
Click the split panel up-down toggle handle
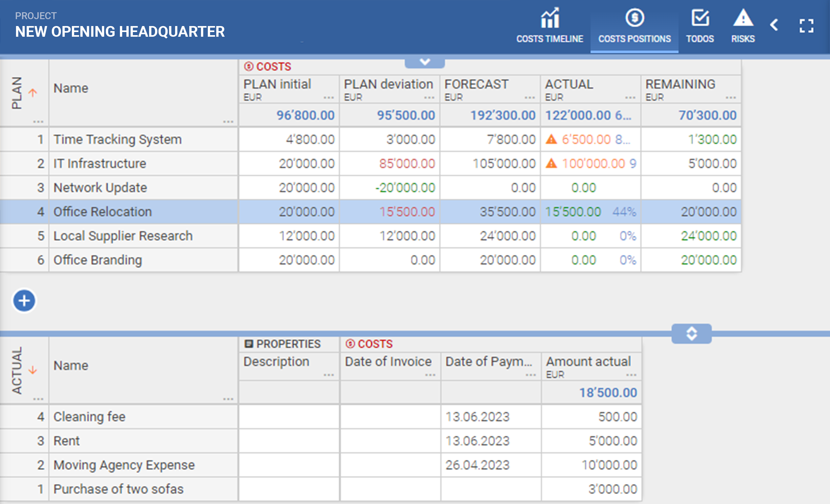(x=692, y=334)
